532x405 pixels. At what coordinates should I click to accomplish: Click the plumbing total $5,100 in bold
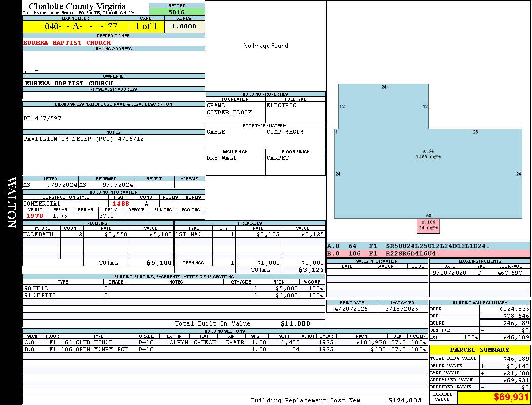(159, 263)
